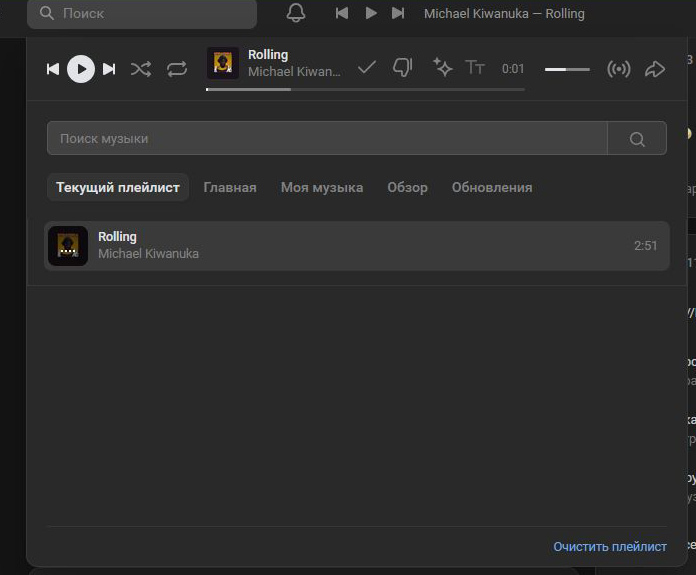
Task: Skip to the previous track in player panel
Action: click(53, 69)
